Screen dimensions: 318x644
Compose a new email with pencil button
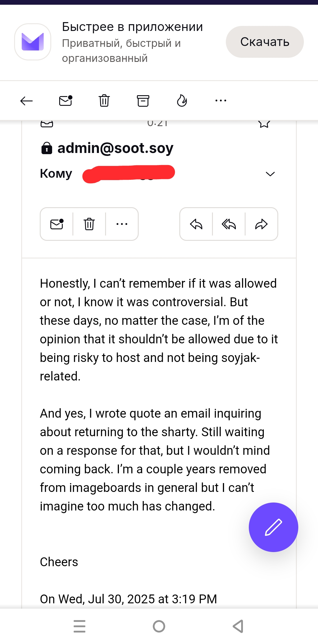click(x=273, y=527)
